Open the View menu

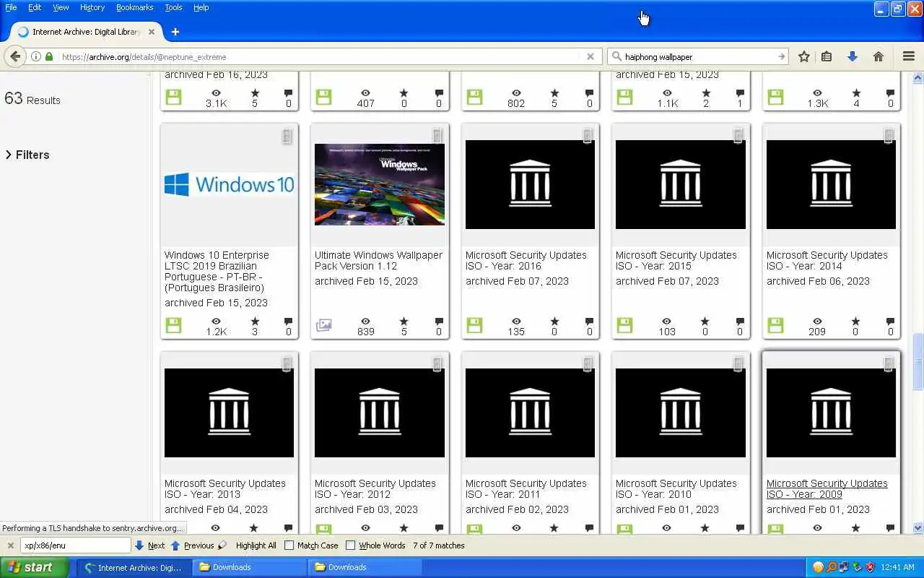[x=61, y=7]
